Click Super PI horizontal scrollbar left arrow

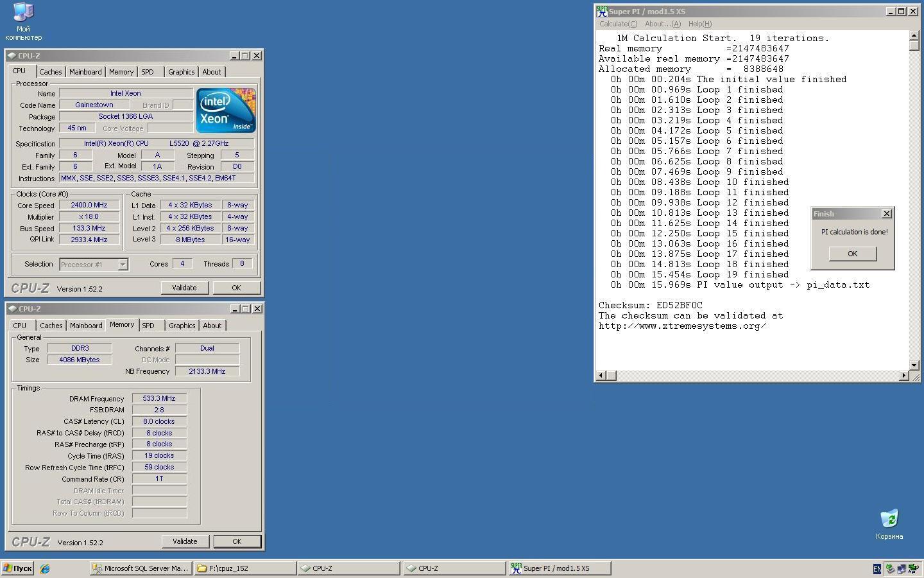[601, 376]
